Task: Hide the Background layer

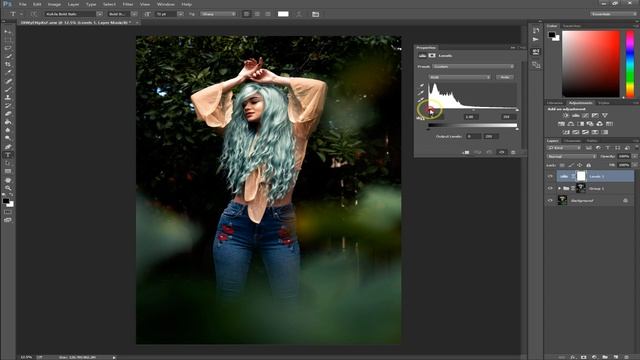Action: (x=550, y=201)
